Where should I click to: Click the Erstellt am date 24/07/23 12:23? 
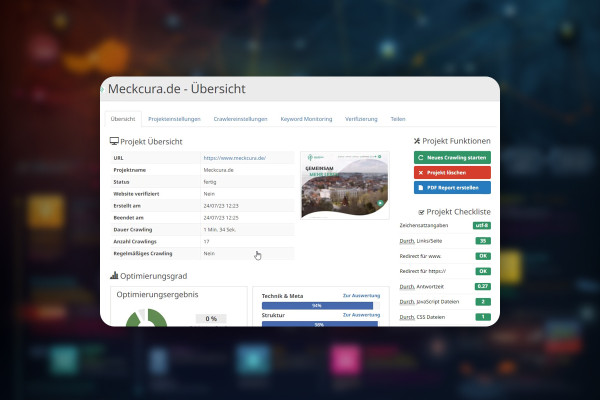tap(221, 206)
